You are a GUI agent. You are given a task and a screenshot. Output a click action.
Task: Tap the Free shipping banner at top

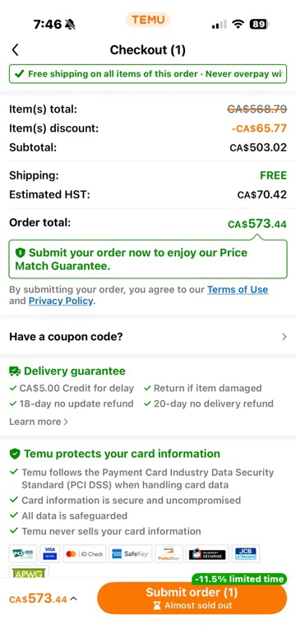(148, 74)
